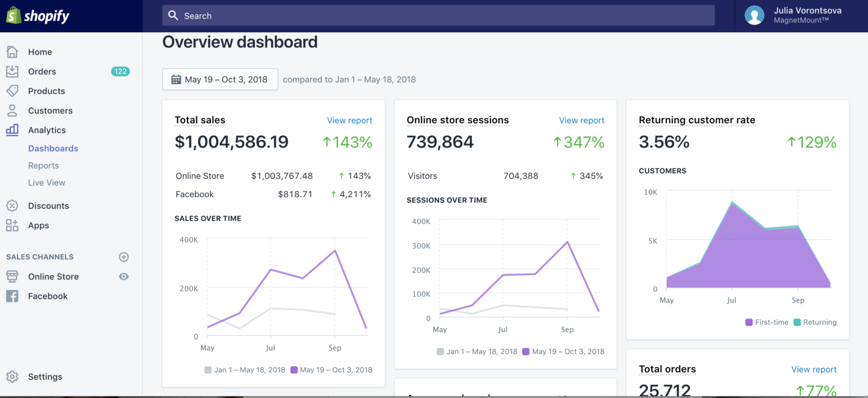Open the Apps menu item
This screenshot has height=398, width=868.
[38, 225]
